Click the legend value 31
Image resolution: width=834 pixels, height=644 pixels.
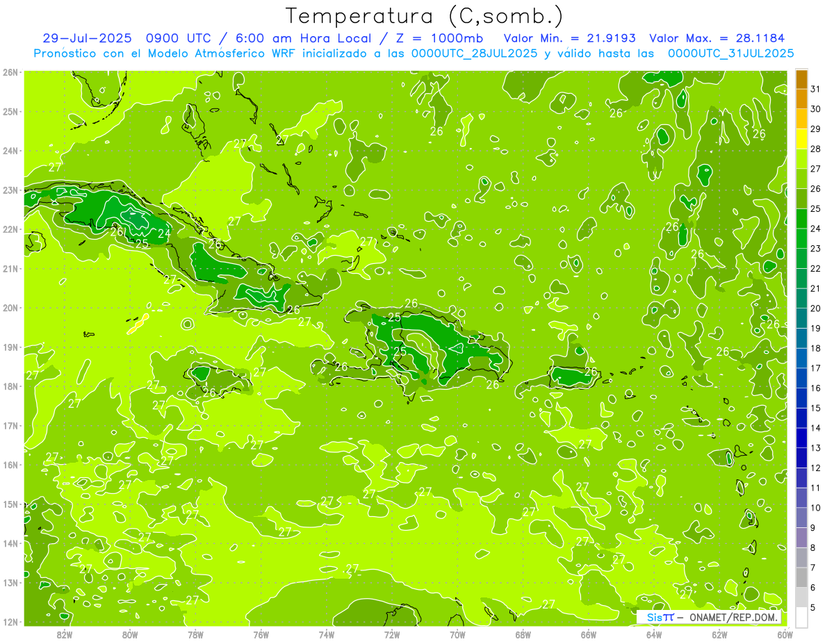click(815, 89)
